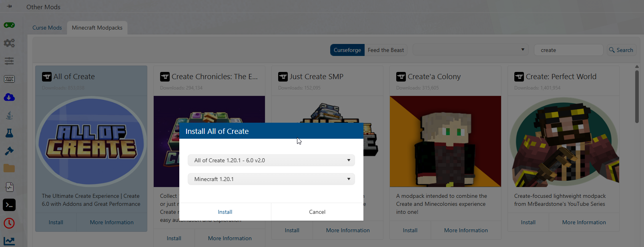Open the gears settings sidebar icon
This screenshot has height=247, width=644.
(9, 43)
